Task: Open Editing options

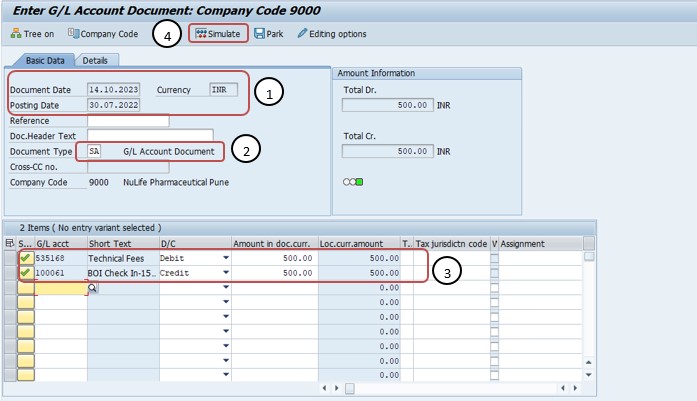Action: (332, 34)
